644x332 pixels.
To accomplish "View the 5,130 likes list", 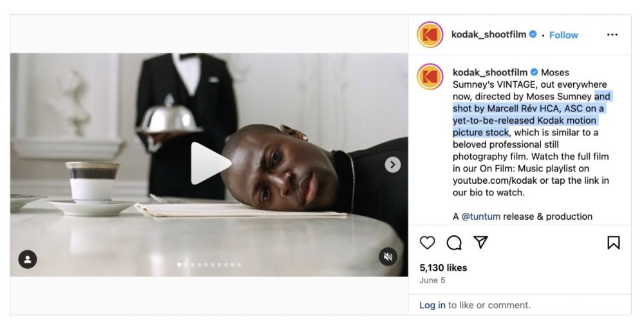I will 443,268.
